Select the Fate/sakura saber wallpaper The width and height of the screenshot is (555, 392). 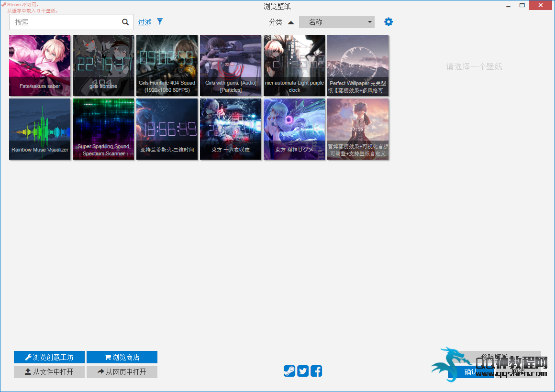(x=40, y=65)
